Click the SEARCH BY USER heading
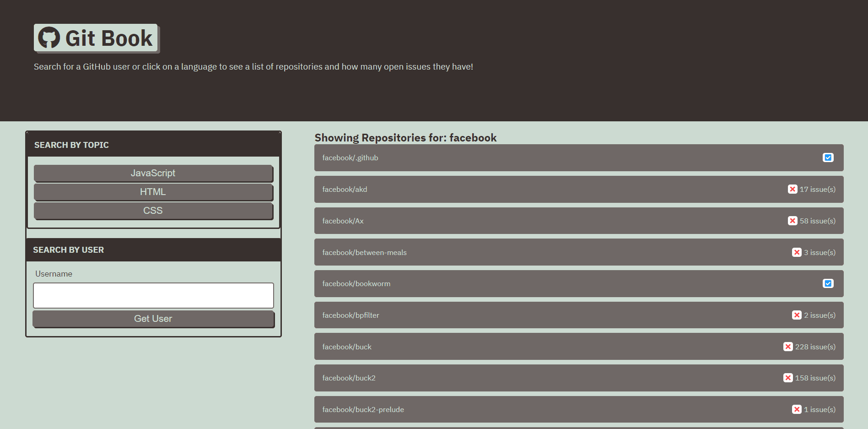 click(x=69, y=250)
